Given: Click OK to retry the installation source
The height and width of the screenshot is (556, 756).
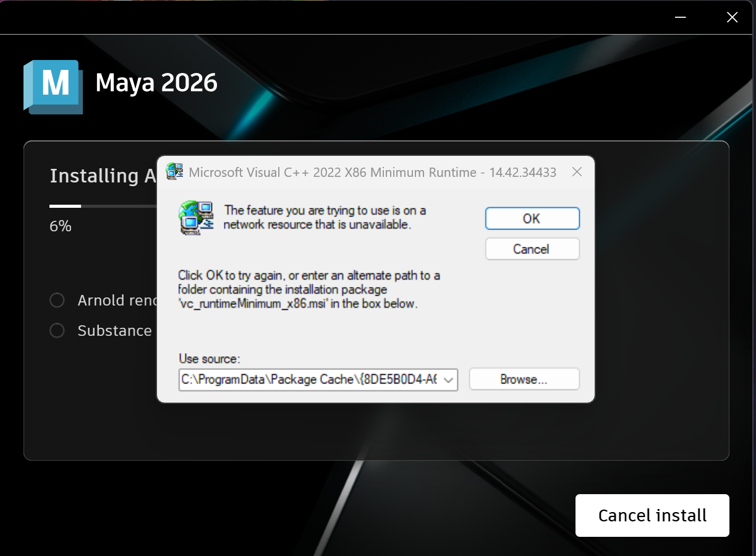Looking at the screenshot, I should pyautogui.click(x=532, y=218).
